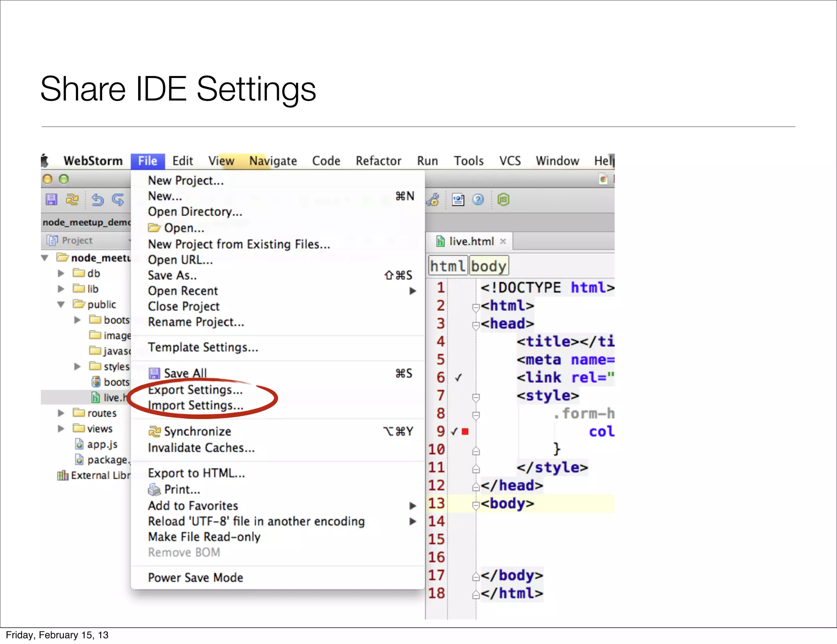This screenshot has height=644, width=837.
Task: Select New Project from Existing Files...
Action: (x=278, y=244)
